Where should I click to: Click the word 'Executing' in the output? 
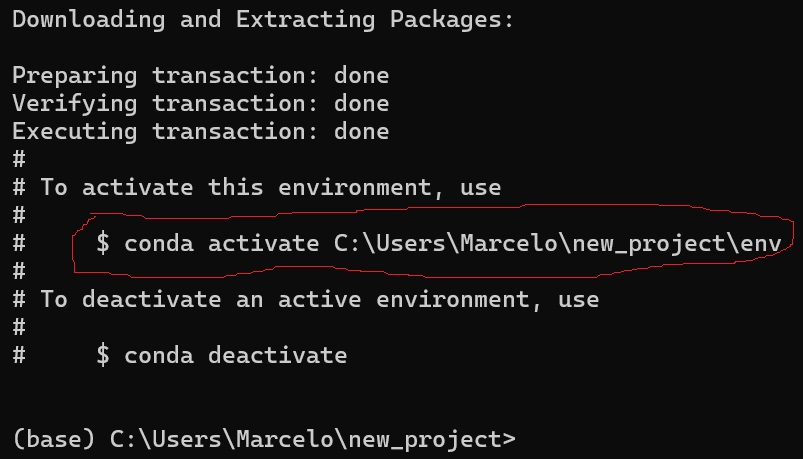pyautogui.click(x=75, y=132)
